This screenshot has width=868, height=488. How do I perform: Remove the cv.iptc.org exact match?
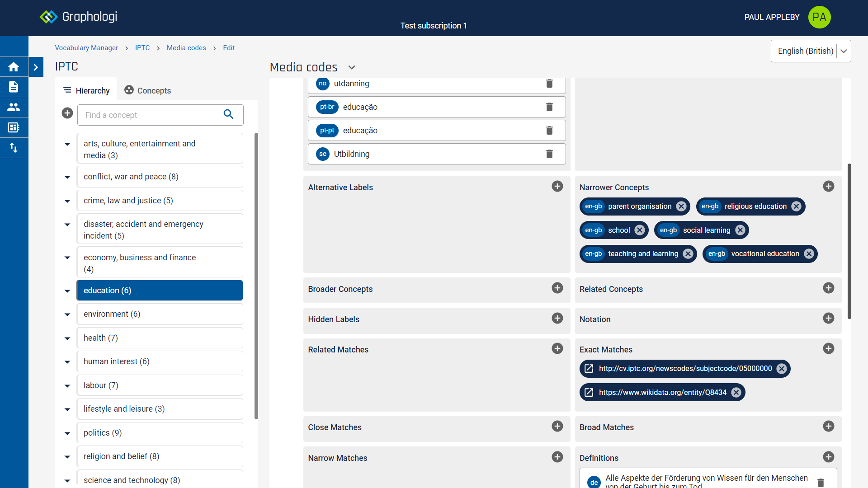781,369
